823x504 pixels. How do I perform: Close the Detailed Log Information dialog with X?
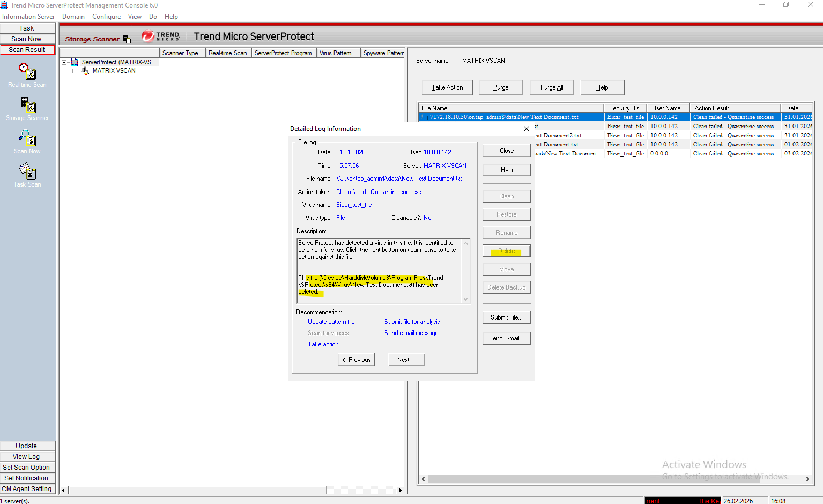click(x=526, y=129)
